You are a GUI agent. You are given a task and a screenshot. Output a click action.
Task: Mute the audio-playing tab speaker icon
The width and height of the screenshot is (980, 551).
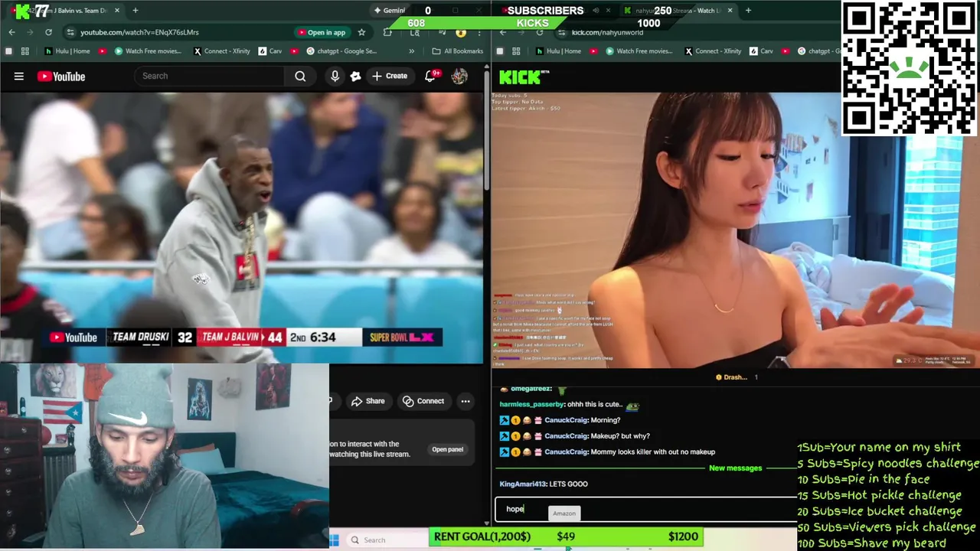(595, 11)
